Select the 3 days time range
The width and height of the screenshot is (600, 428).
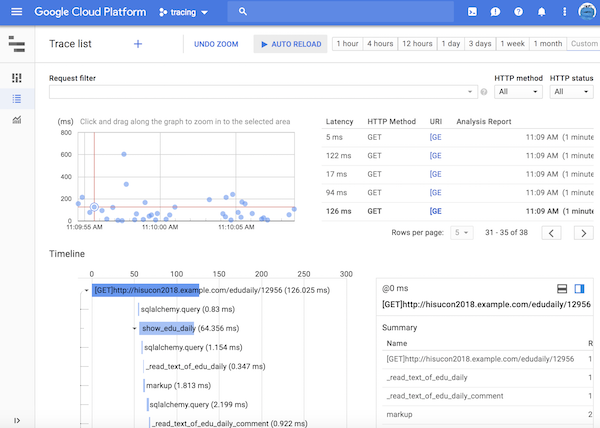pos(480,44)
